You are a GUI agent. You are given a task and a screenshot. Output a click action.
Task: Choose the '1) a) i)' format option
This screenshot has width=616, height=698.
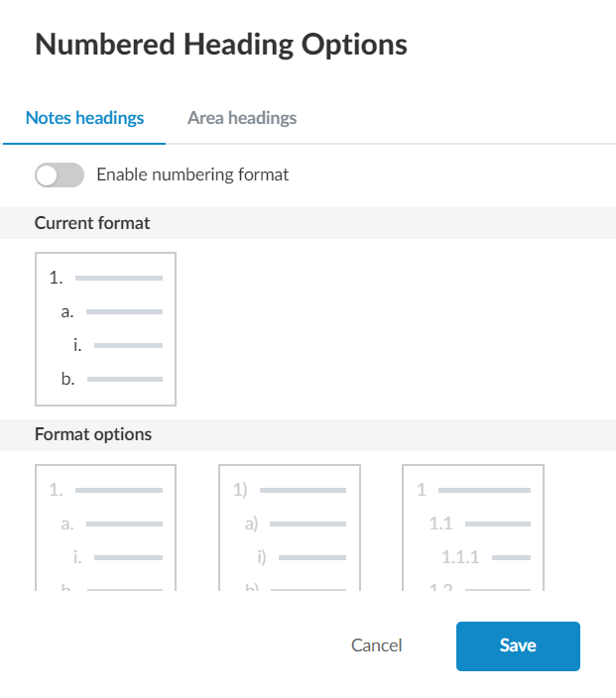[289, 527]
